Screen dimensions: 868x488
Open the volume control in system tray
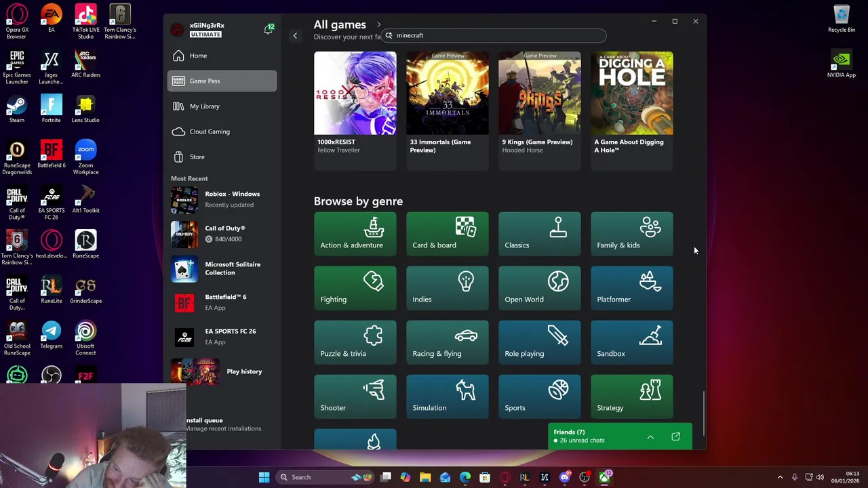pyautogui.click(x=820, y=477)
